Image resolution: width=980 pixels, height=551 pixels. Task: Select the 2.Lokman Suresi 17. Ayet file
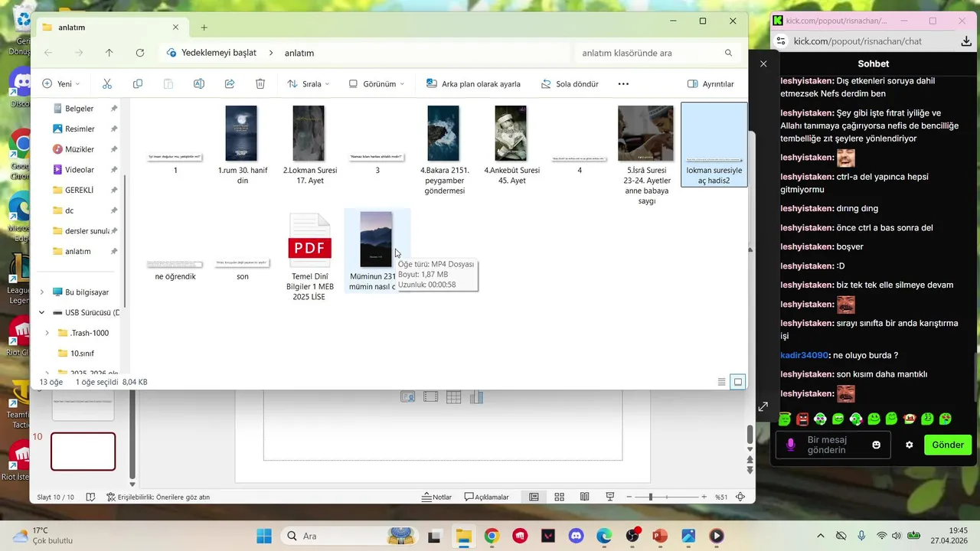coord(309,145)
